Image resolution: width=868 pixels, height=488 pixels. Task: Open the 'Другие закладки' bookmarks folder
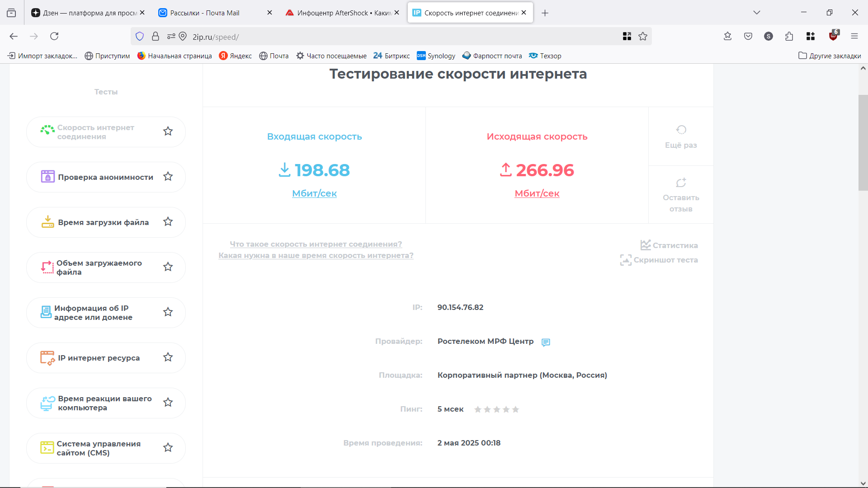[830, 56]
